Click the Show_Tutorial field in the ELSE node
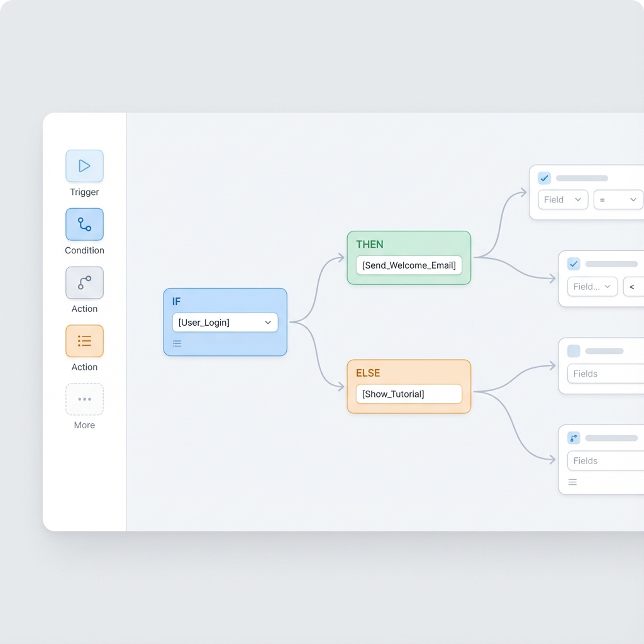Image resolution: width=644 pixels, height=644 pixels. tap(408, 394)
